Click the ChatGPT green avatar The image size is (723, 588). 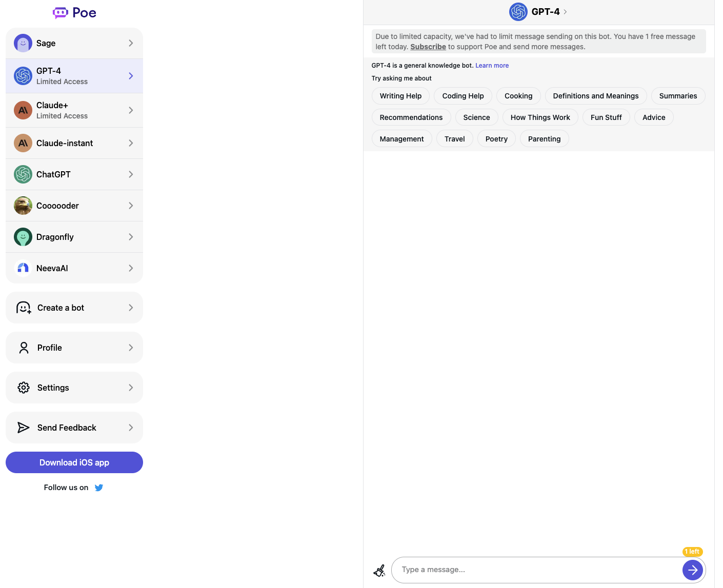[23, 174]
